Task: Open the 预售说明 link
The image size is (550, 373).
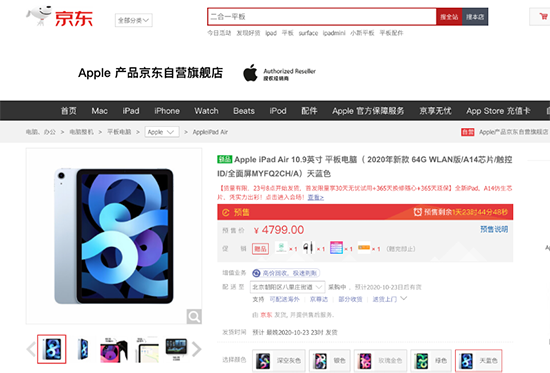Action: [494, 229]
